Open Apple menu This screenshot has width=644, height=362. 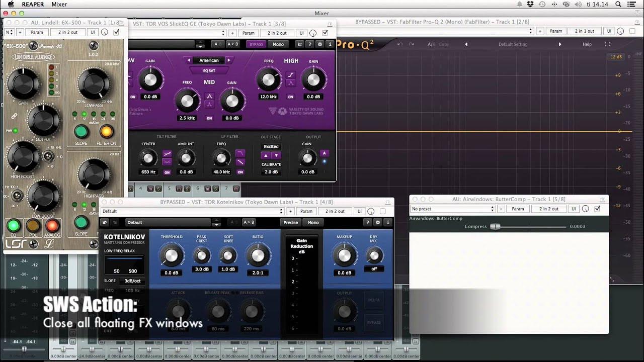coord(11,4)
